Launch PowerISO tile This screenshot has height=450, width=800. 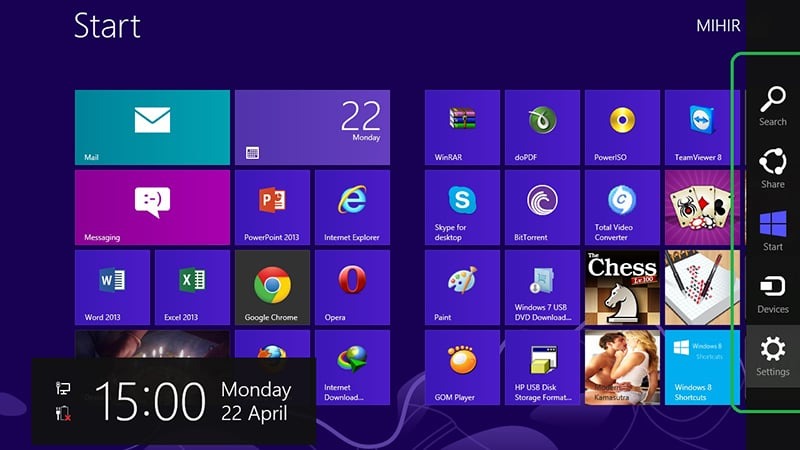coord(622,128)
